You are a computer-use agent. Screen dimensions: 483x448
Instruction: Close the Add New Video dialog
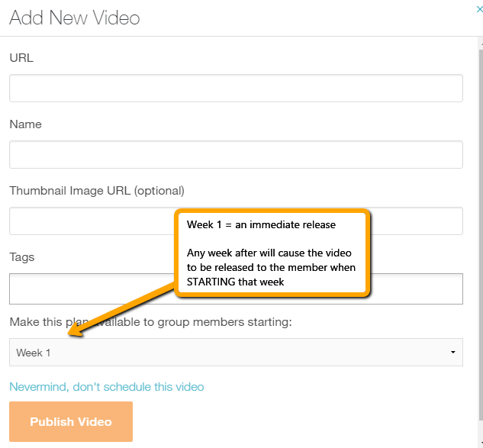(x=480, y=10)
